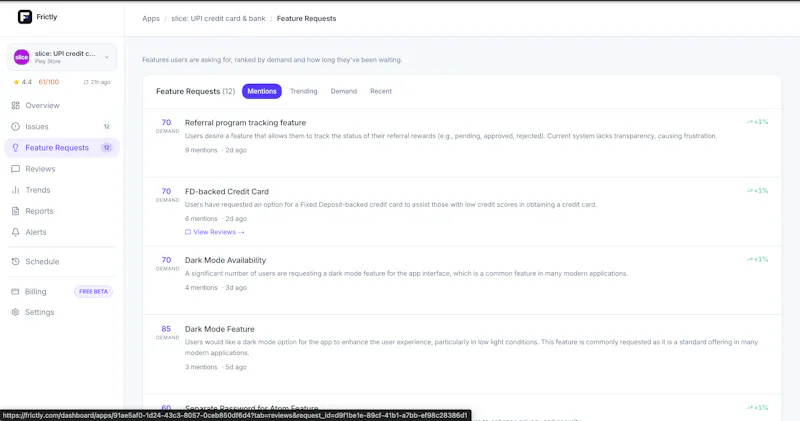This screenshot has width=800, height=421.
Task: Click the refresh icon beside 21h ago
Action: (86, 82)
